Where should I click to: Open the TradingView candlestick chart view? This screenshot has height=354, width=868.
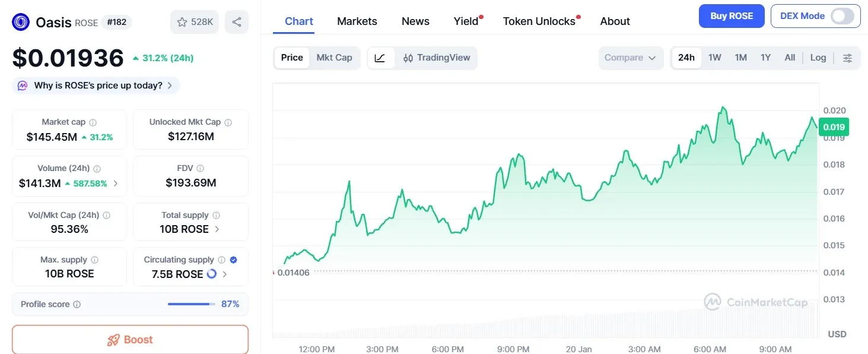[x=437, y=58]
